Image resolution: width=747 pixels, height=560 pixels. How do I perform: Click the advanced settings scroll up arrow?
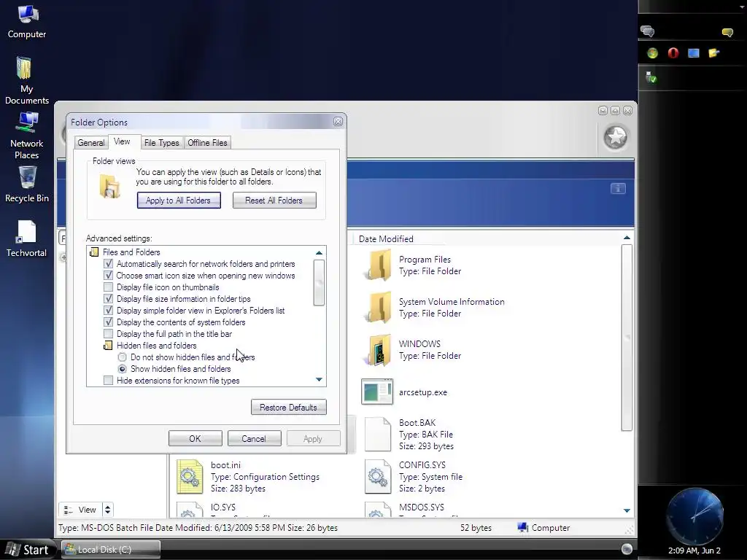tap(320, 253)
